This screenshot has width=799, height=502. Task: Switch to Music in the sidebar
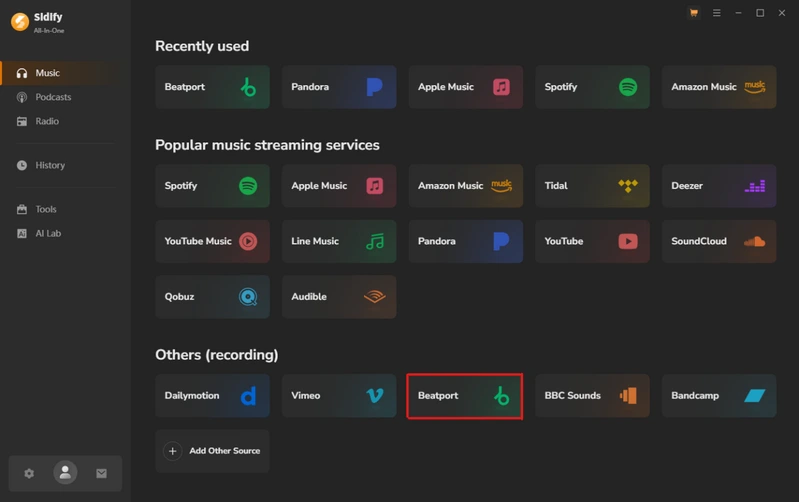65,73
